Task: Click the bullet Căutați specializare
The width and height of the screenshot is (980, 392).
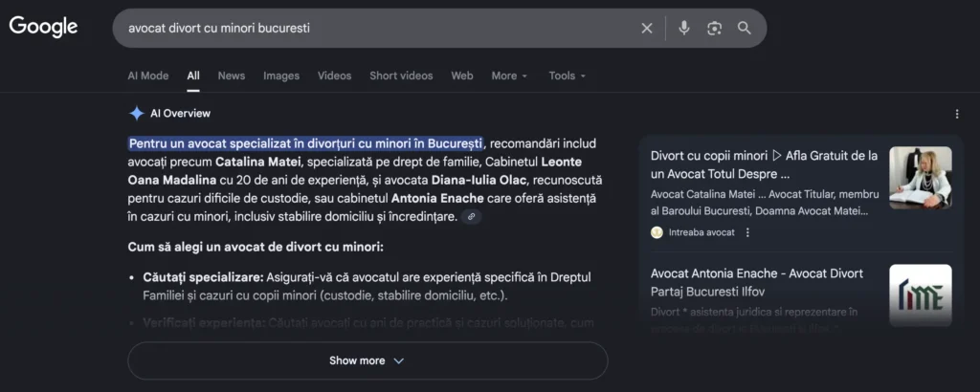Action: click(204, 277)
